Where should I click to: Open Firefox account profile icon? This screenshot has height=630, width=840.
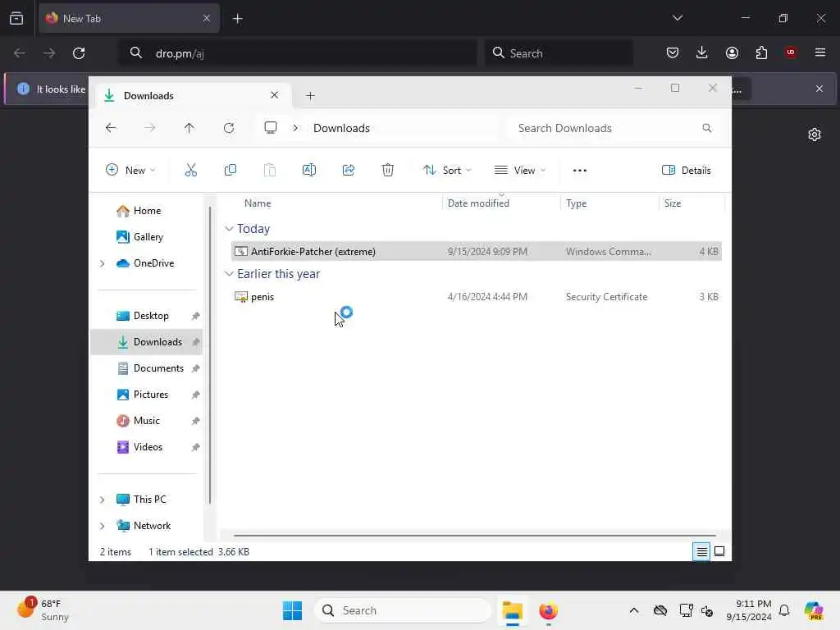[732, 52]
